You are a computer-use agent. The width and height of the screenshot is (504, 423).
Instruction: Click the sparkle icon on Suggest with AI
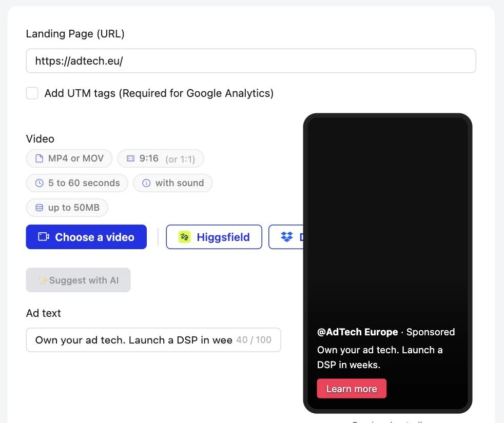coord(43,280)
